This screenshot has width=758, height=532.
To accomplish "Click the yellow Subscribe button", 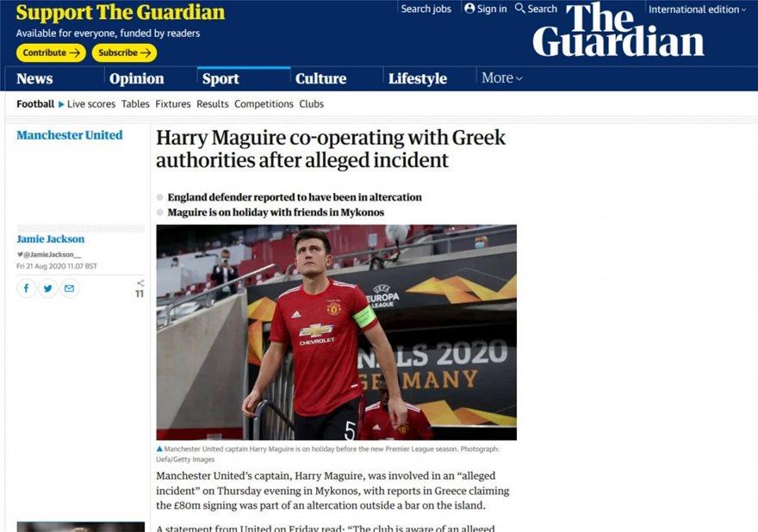I will 124,53.
